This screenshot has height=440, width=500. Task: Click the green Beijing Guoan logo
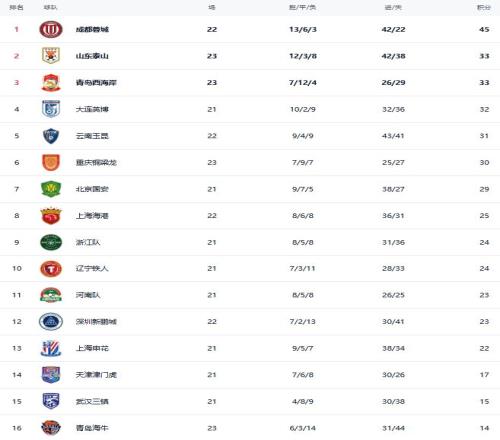click(x=51, y=189)
